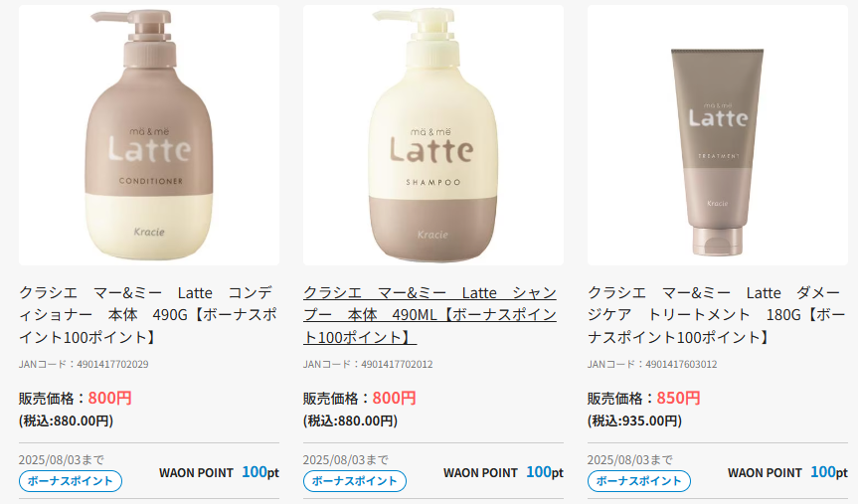
Task: Open the Latte Shampoo product image
Action: [432, 135]
